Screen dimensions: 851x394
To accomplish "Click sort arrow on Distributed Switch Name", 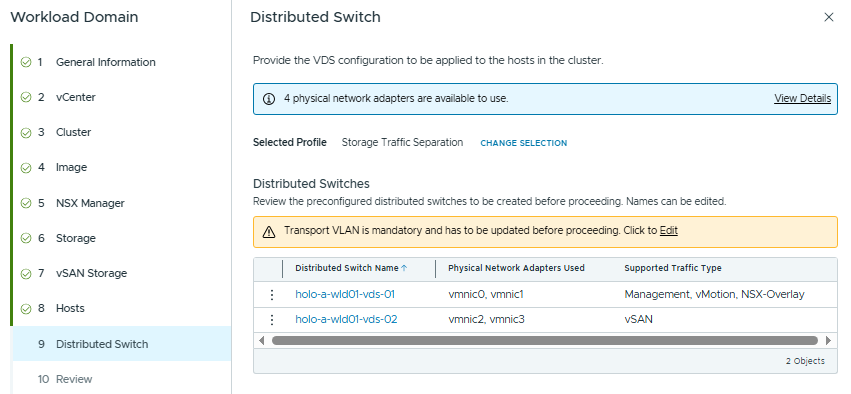I will (404, 268).
